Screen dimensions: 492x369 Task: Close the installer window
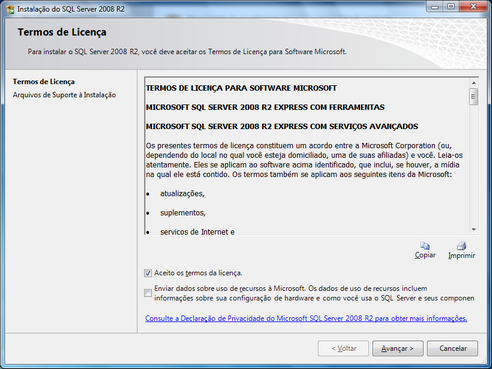[473, 7]
